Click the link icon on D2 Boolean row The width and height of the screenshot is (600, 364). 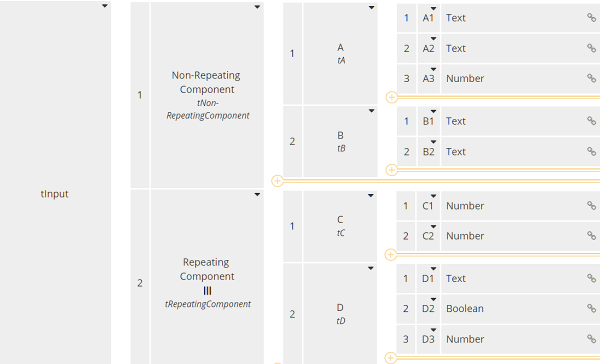591,308
